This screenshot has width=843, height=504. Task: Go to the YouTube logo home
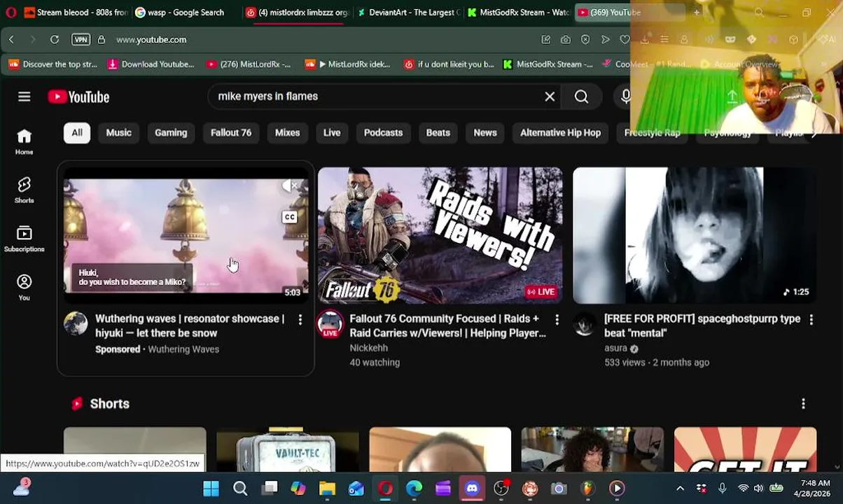[78, 97]
